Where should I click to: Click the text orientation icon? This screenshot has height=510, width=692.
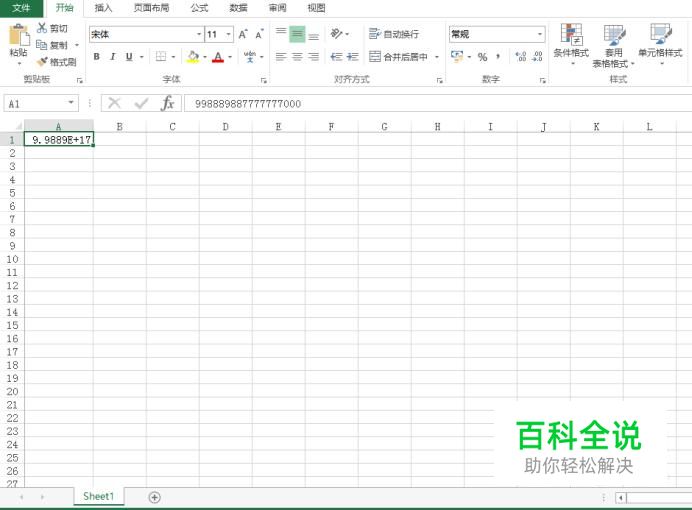pyautogui.click(x=337, y=34)
